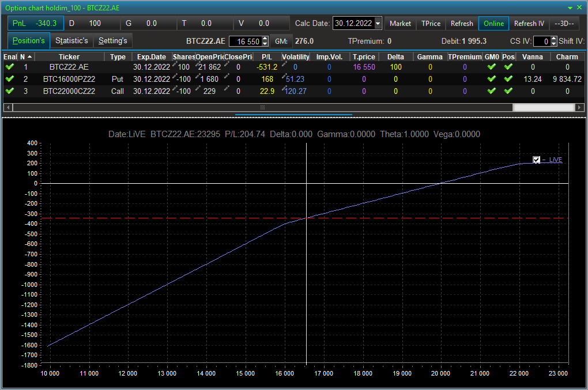Screen dimensions: 588x390
Task: Toggle the Online button
Action: coord(493,23)
